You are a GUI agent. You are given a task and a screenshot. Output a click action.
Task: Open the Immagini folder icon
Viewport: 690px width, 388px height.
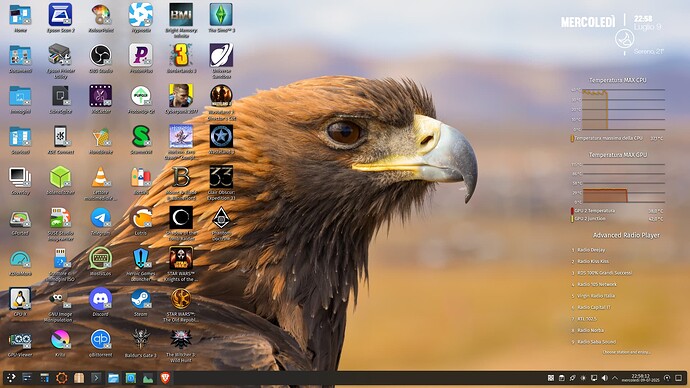pyautogui.click(x=20, y=96)
